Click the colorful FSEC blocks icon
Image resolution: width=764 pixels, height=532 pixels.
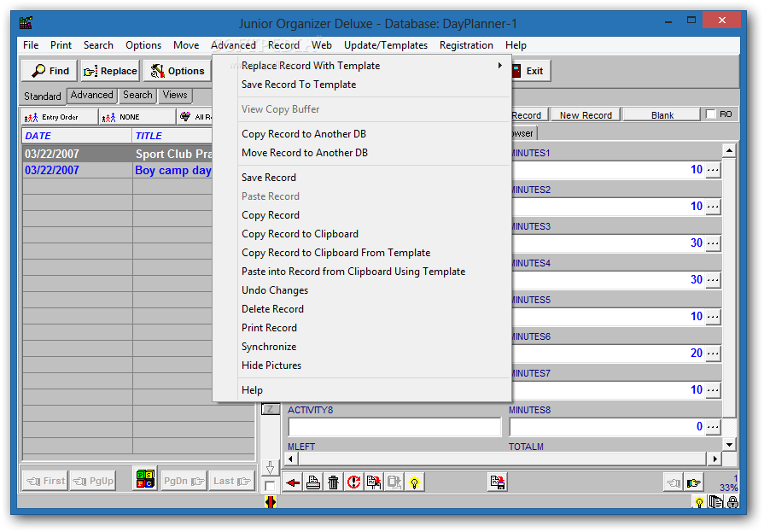145,479
